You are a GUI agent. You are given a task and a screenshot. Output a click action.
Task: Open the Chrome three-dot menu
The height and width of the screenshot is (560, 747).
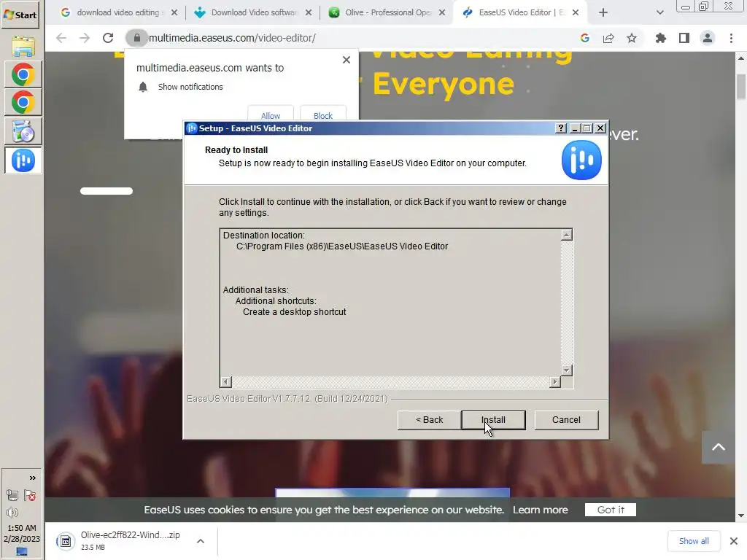(731, 38)
